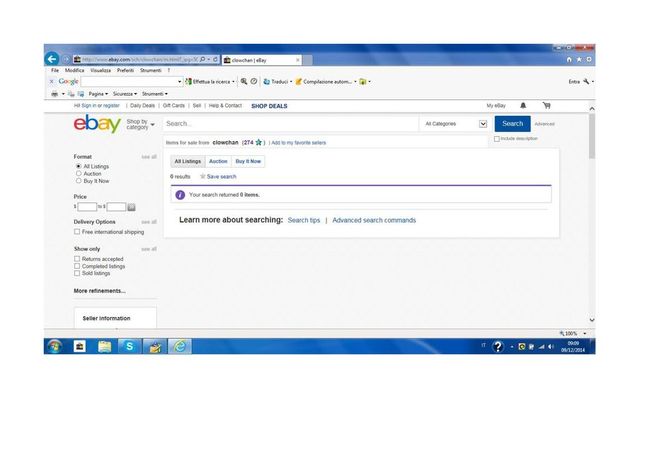Click the notifications bell icon
Viewport: 650px width, 460px height.
[523, 105]
